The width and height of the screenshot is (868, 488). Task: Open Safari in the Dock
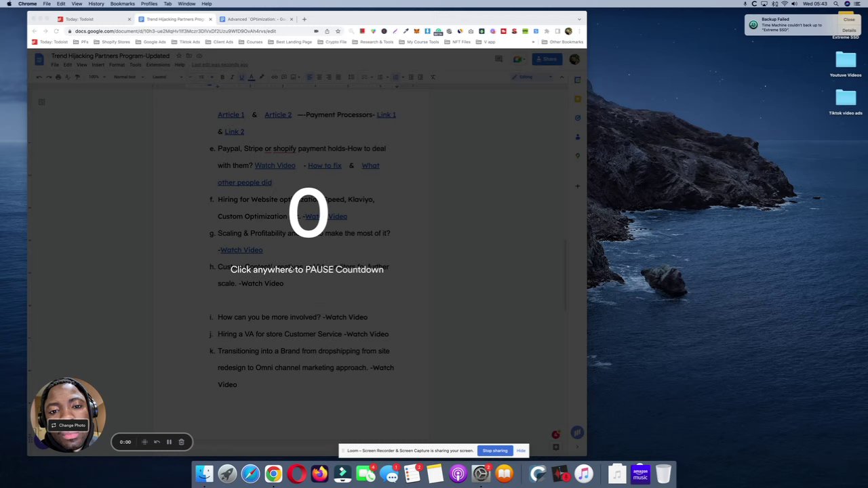(250, 473)
